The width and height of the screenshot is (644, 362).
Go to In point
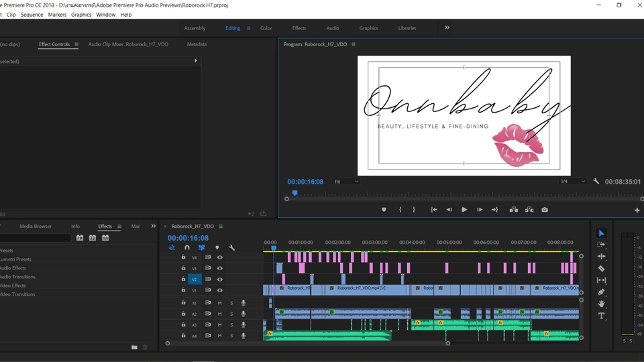pyautogui.click(x=434, y=210)
